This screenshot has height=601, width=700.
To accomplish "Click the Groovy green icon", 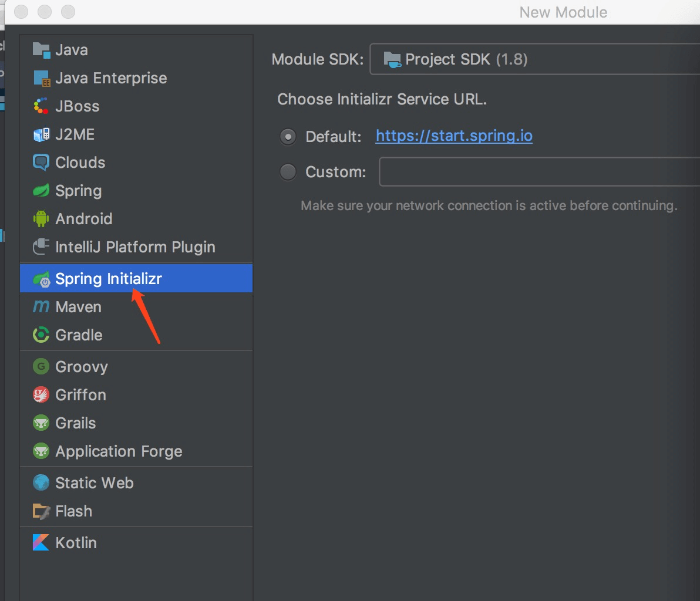I will [41, 367].
